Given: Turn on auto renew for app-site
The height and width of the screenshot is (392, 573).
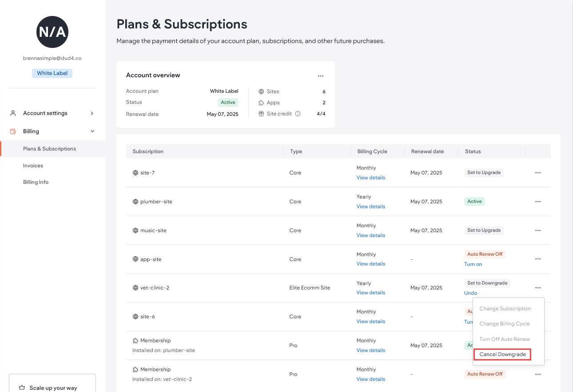Looking at the screenshot, I should [473, 264].
